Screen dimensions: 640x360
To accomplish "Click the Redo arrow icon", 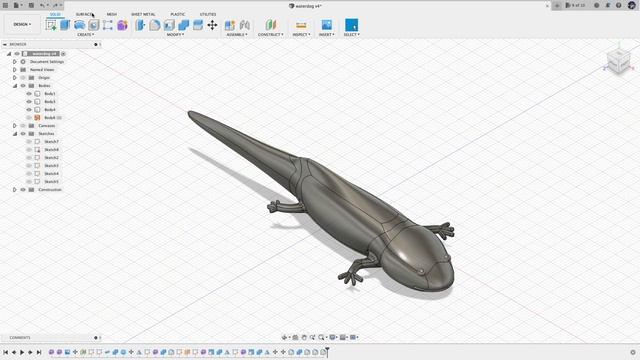I will (x=55, y=5).
